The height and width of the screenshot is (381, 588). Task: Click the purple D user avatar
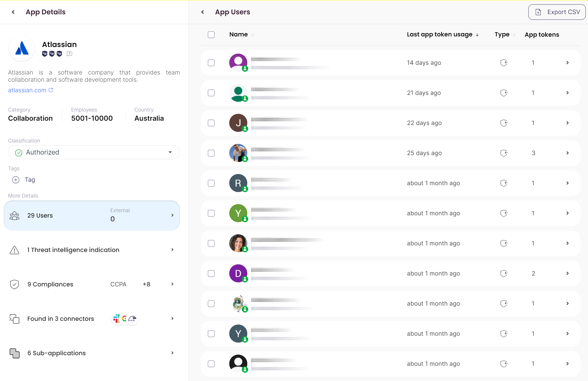238,273
